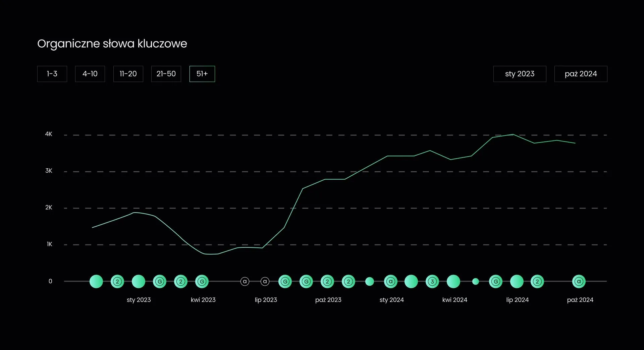Click the 4K y-axis label
Viewport: 644px width, 350px height.
click(x=49, y=134)
